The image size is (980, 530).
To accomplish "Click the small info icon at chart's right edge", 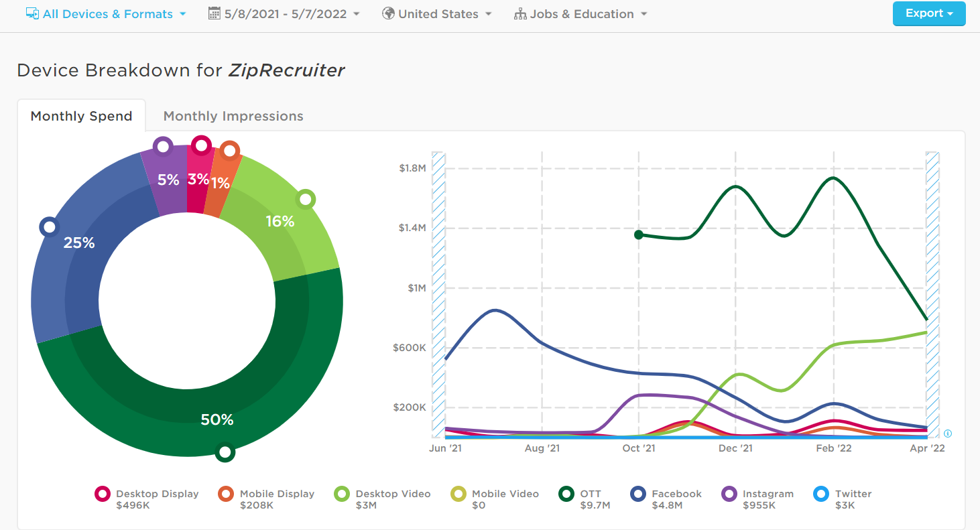I will click(x=948, y=434).
